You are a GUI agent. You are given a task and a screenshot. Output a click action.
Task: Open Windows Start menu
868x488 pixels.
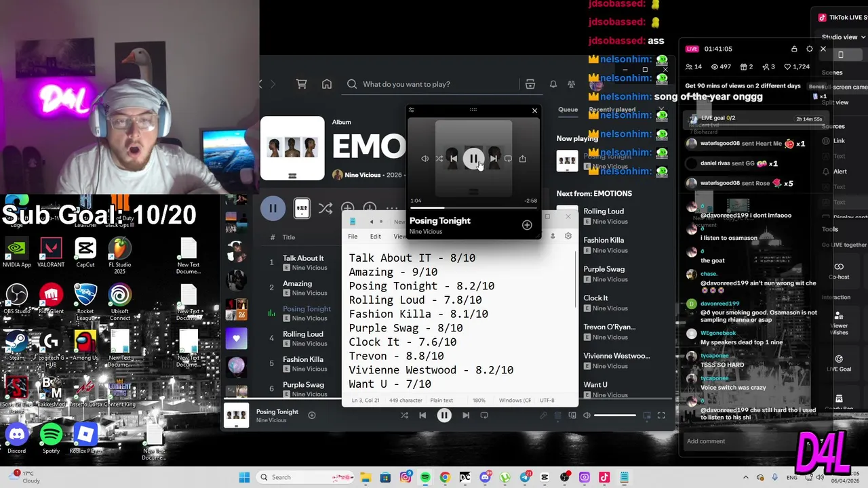[x=244, y=477]
